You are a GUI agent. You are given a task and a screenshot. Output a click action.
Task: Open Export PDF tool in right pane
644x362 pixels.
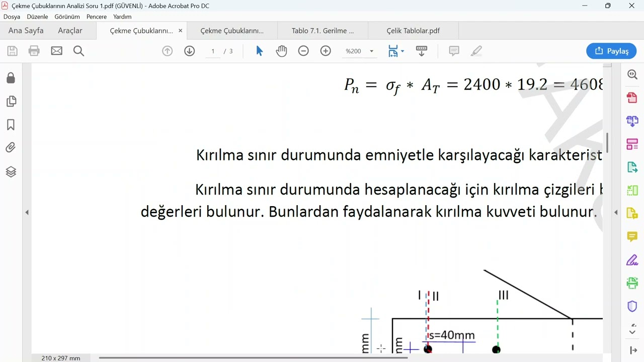632,167
